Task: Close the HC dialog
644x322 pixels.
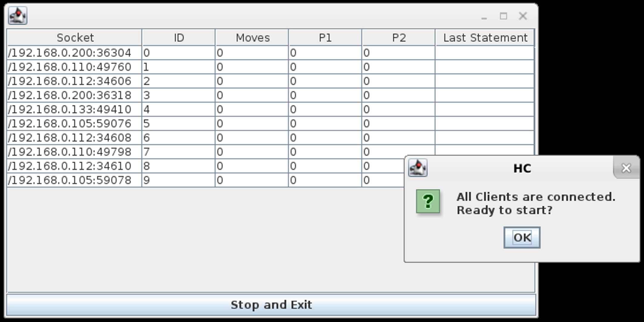Action: click(x=626, y=168)
